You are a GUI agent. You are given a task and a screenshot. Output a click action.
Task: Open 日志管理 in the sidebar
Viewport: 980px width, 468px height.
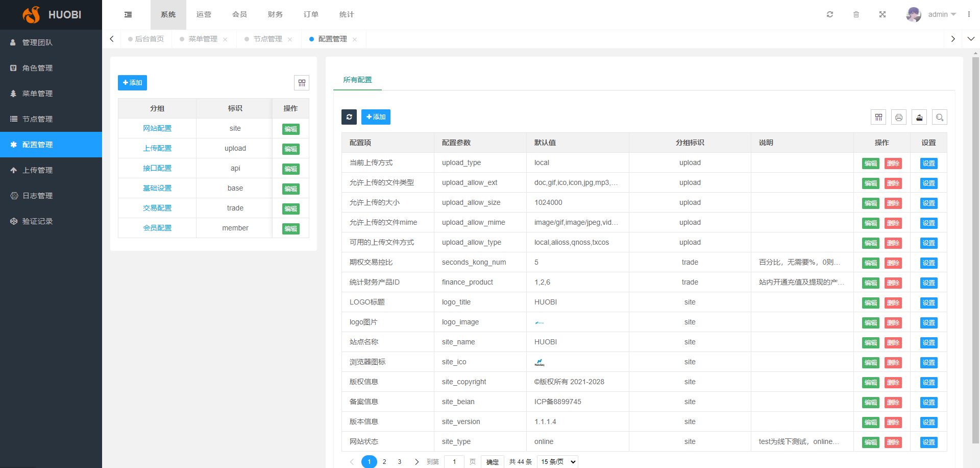37,196
